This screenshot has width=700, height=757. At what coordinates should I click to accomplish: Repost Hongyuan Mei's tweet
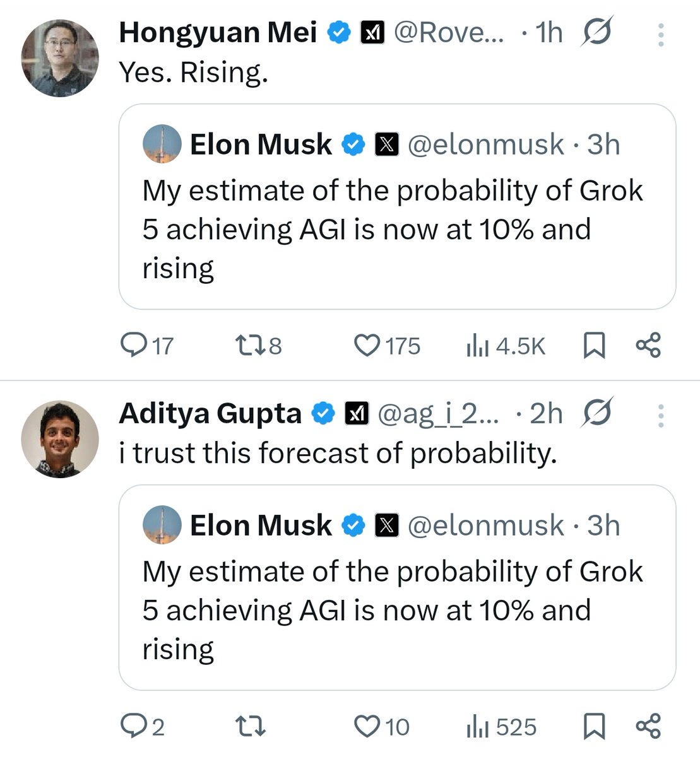click(x=247, y=345)
